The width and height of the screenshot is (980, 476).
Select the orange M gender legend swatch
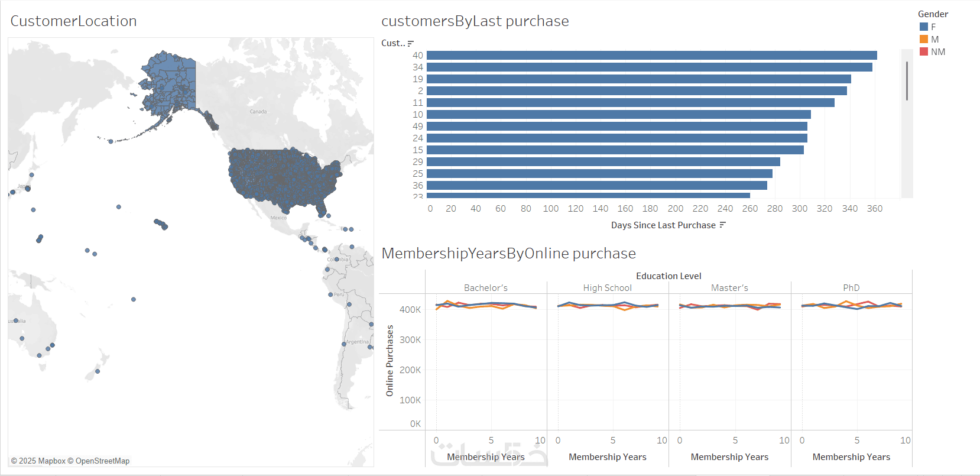tap(924, 39)
